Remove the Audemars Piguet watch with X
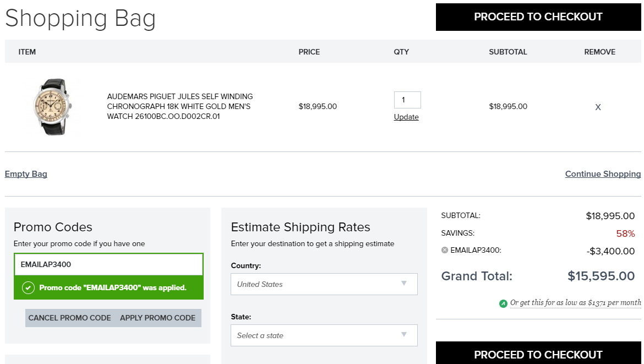 598,107
